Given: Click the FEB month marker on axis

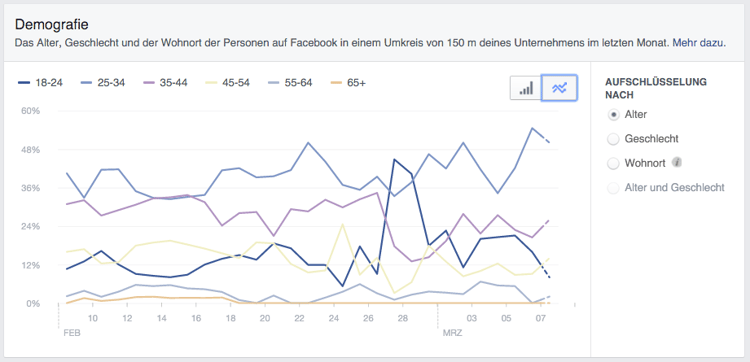Looking at the screenshot, I should [x=72, y=333].
